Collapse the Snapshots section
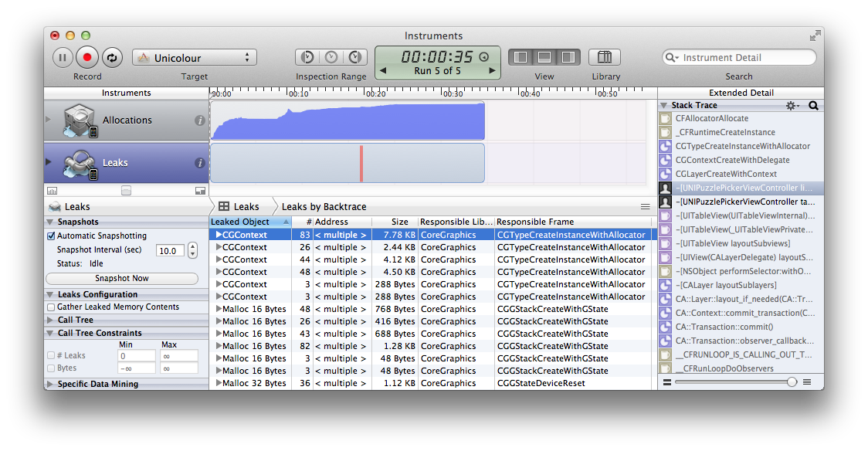Screen dimensions: 868x451 pyautogui.click(x=50, y=222)
